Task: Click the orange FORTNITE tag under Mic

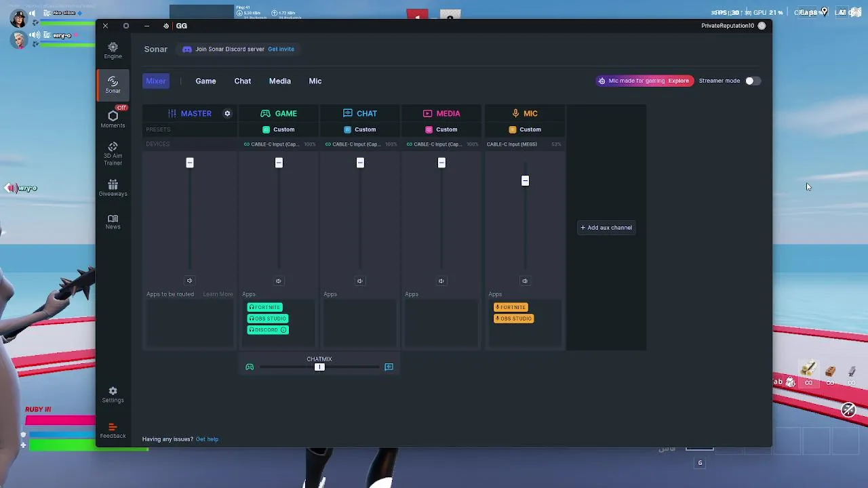Action: 511,307
